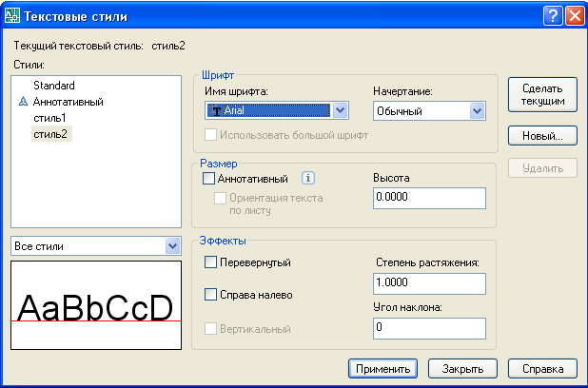
Task: Open the Имя шрифта dropdown arrow
Action: (340, 110)
